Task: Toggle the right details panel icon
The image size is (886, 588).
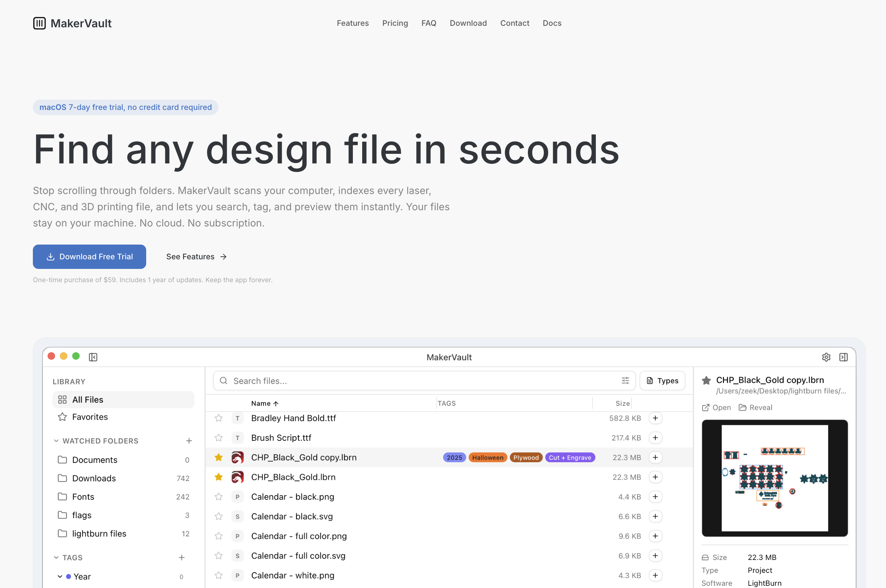Action: 843,357
